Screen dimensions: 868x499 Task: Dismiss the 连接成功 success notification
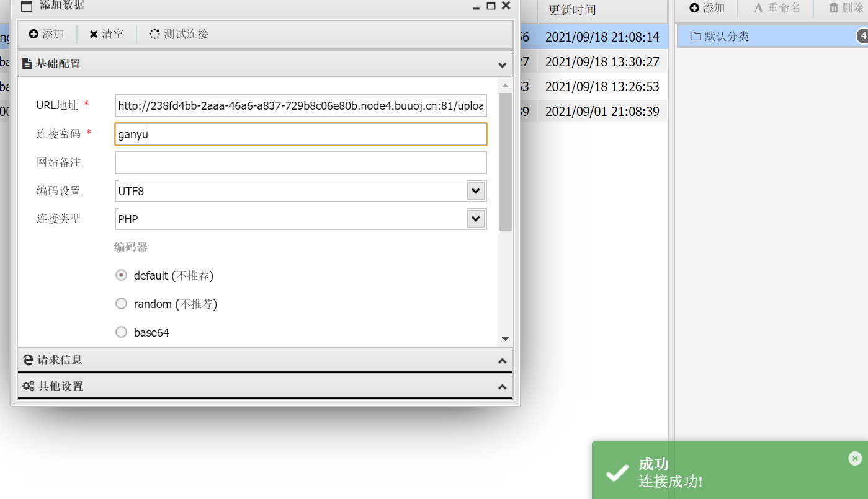(x=855, y=458)
